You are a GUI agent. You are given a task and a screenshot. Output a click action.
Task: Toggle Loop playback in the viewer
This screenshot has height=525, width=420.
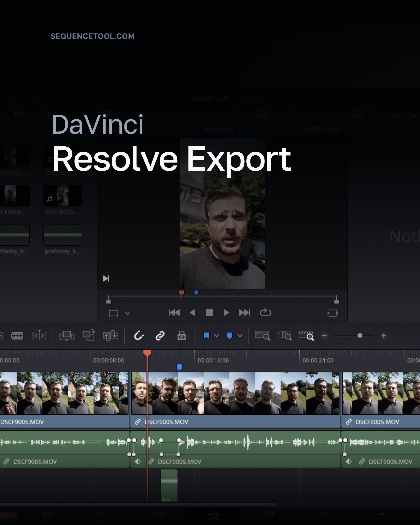(x=265, y=312)
